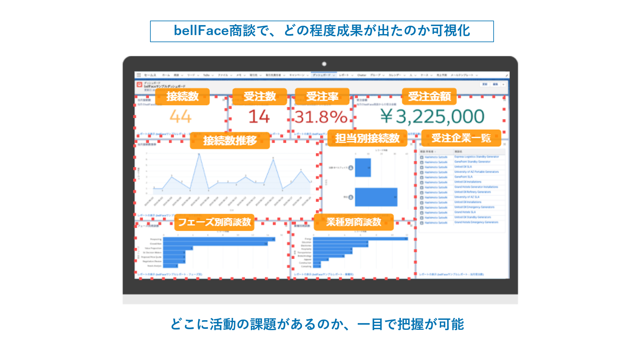644x362 pixels.
Task: Open the 商談 tab dropdown chevron
Action: coord(182,75)
